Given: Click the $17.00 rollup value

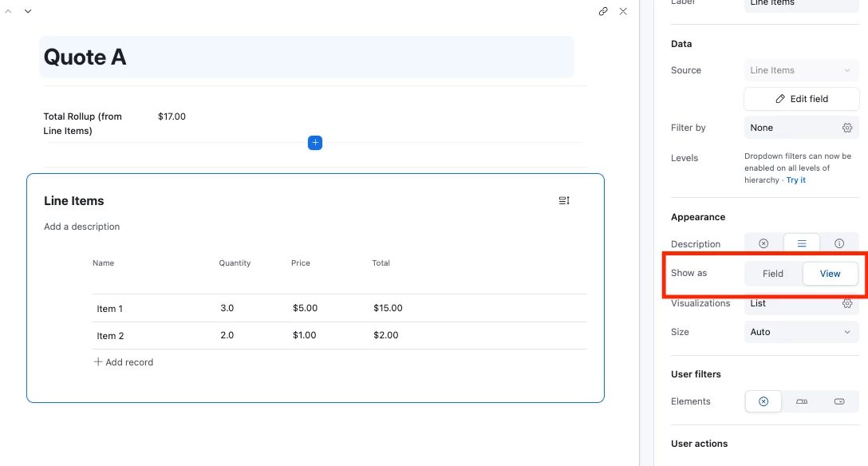Looking at the screenshot, I should tap(172, 116).
